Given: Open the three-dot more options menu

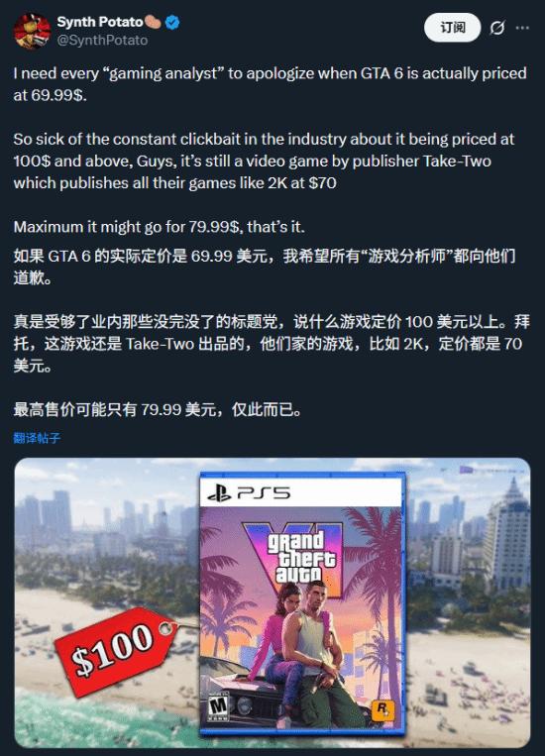Looking at the screenshot, I should [522, 28].
